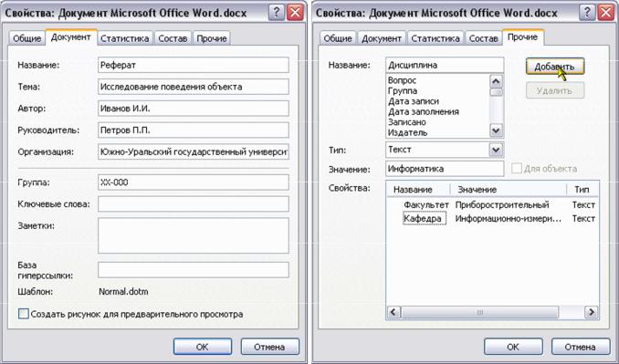Select the Документ tab in left dialog
Viewport: 619px width, 364px height.
click(x=71, y=37)
